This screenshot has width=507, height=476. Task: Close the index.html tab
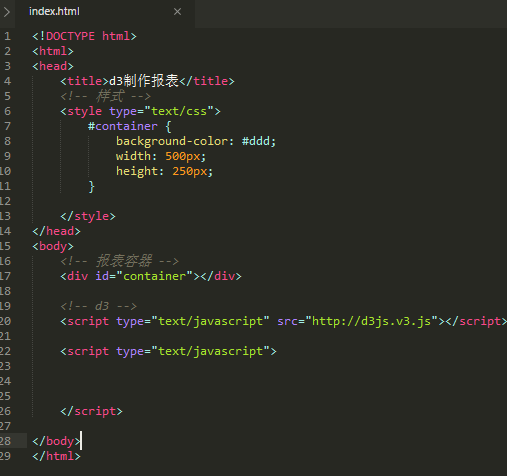[177, 12]
